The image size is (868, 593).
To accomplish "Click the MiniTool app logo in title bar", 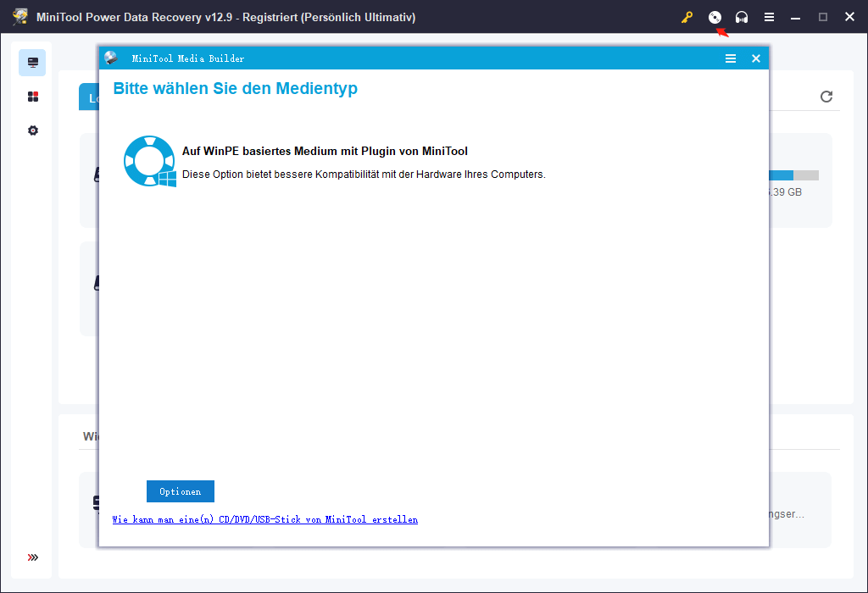I will pyautogui.click(x=20, y=17).
